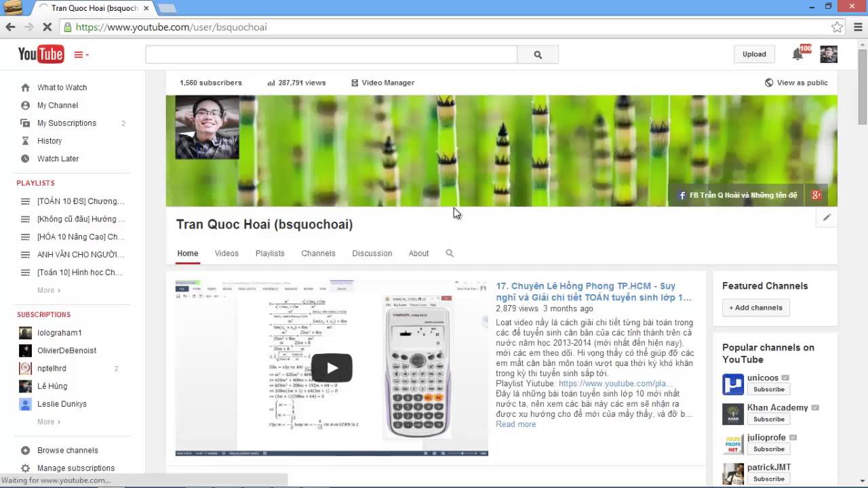Screen dimensions: 868x488
Task: Focus the YouTube search box
Action: pyautogui.click(x=332, y=55)
